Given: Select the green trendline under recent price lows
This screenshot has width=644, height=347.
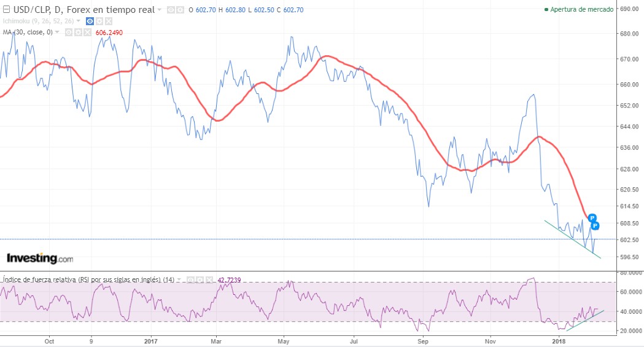Looking at the screenshot, I should click(573, 240).
